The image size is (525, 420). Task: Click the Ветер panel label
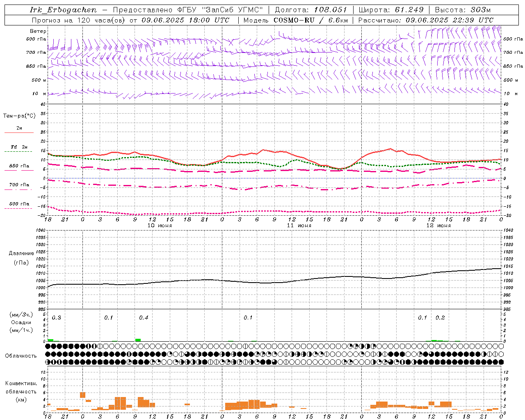[38, 31]
